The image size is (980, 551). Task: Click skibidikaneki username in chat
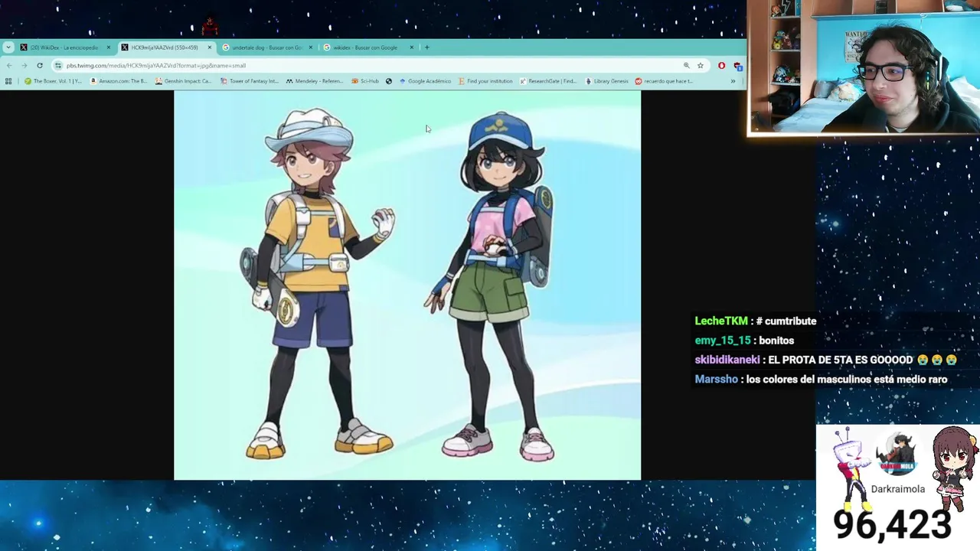(727, 360)
